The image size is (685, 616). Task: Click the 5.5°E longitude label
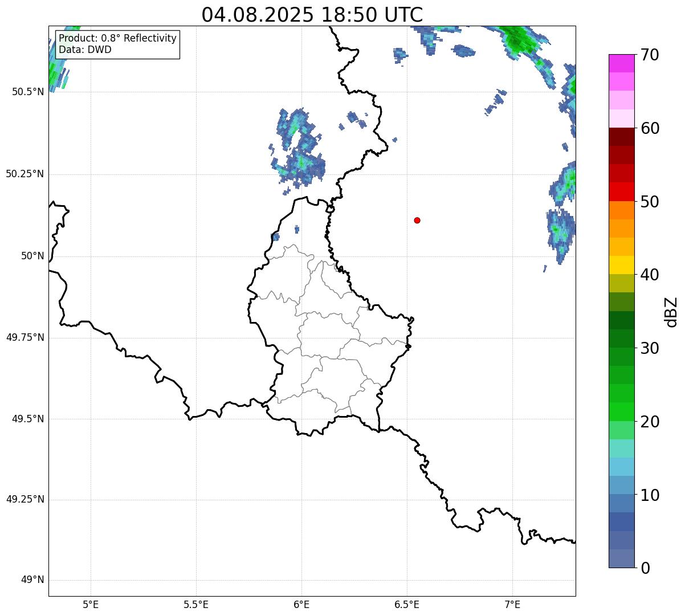[196, 604]
